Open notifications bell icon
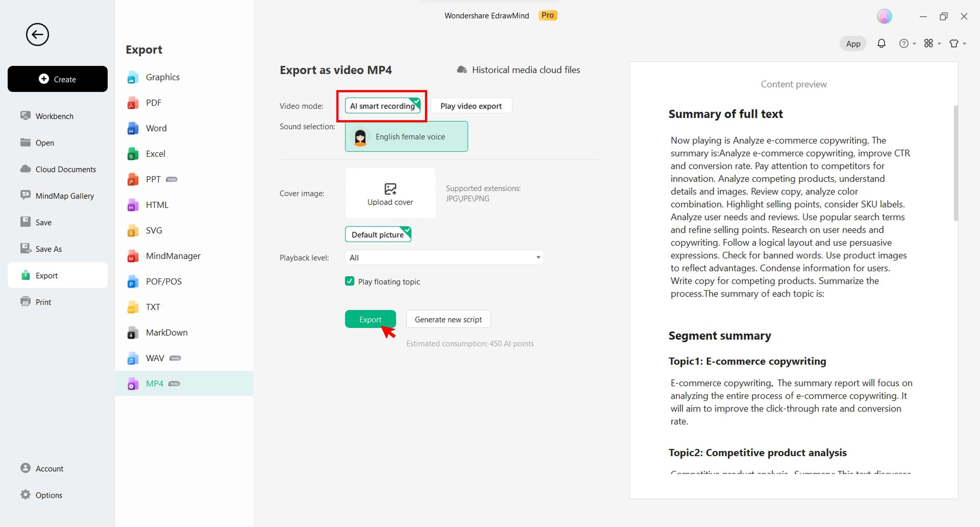This screenshot has width=980, height=527. [881, 43]
